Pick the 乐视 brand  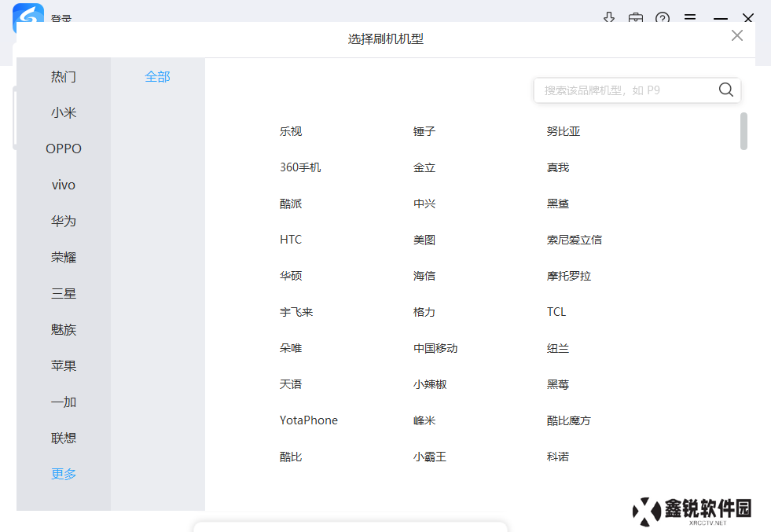pos(291,131)
